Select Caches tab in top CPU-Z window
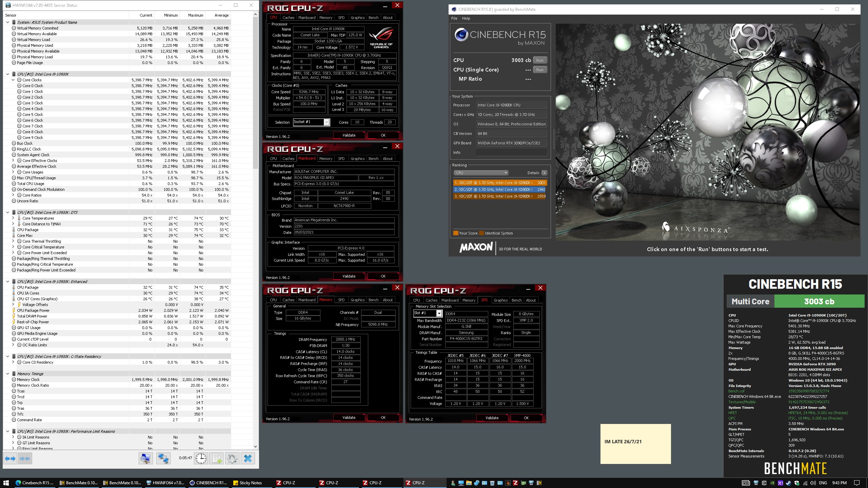The image size is (868, 488). 288,18
